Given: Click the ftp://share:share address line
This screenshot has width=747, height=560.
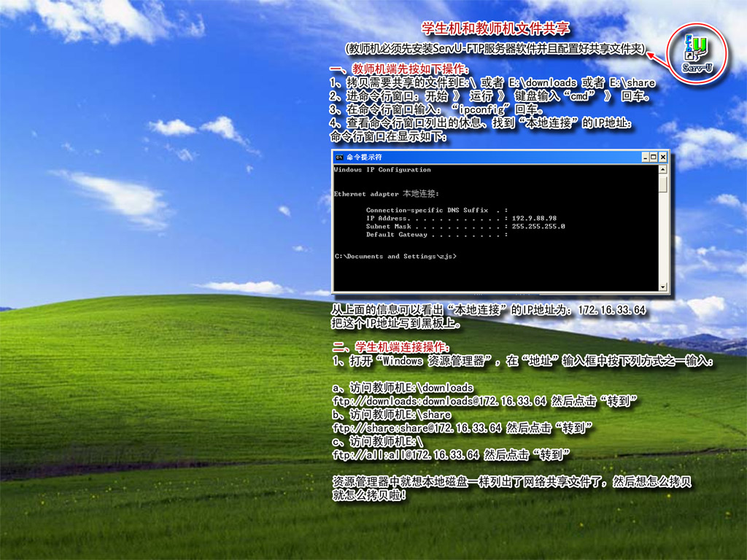Looking at the screenshot, I should click(x=462, y=427).
